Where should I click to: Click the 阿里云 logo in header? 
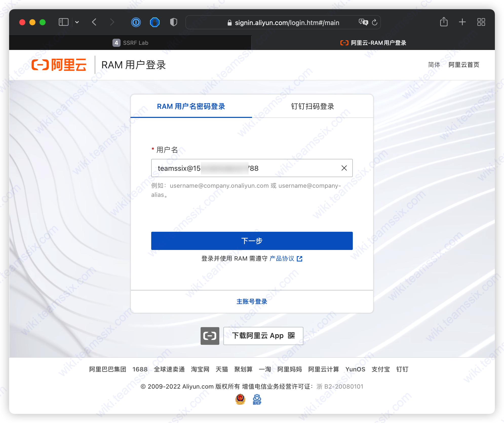click(x=59, y=65)
